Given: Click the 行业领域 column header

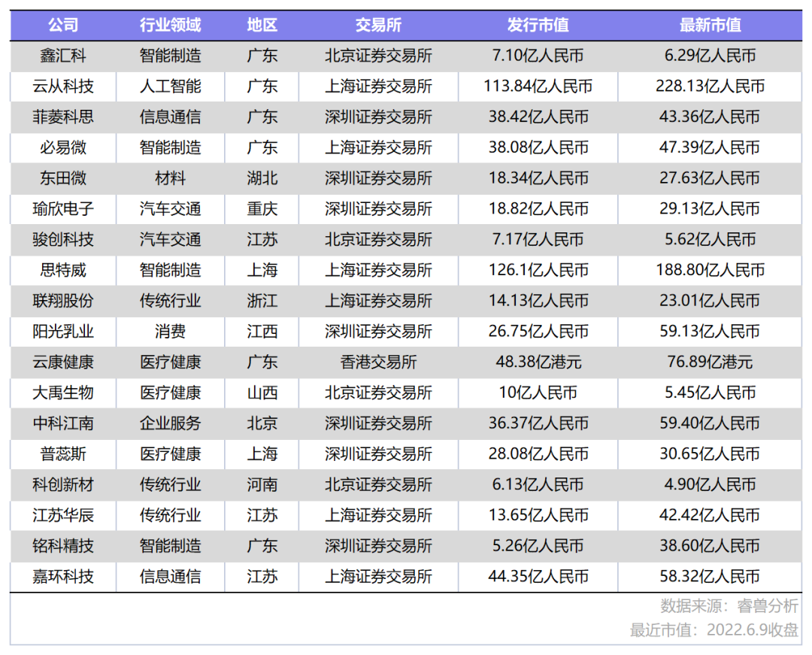Looking at the screenshot, I should pyautogui.click(x=171, y=25).
